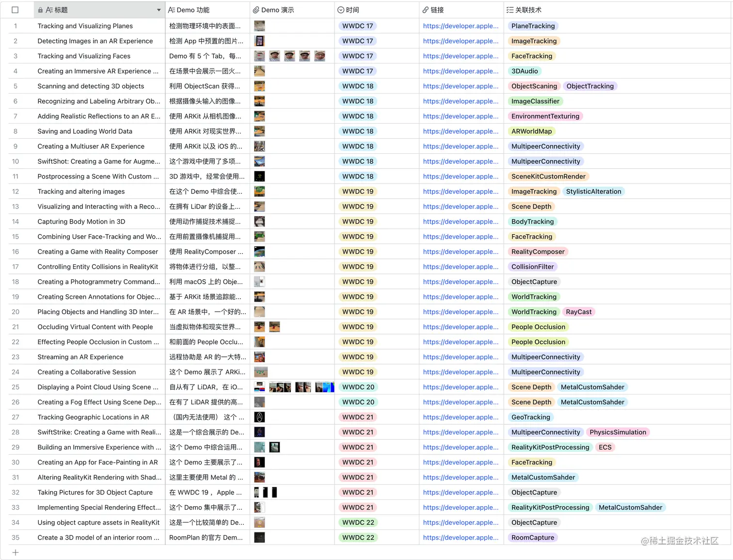Select title cell 'Tracking and altering images'
This screenshot has height=560, width=733.
(x=99, y=192)
